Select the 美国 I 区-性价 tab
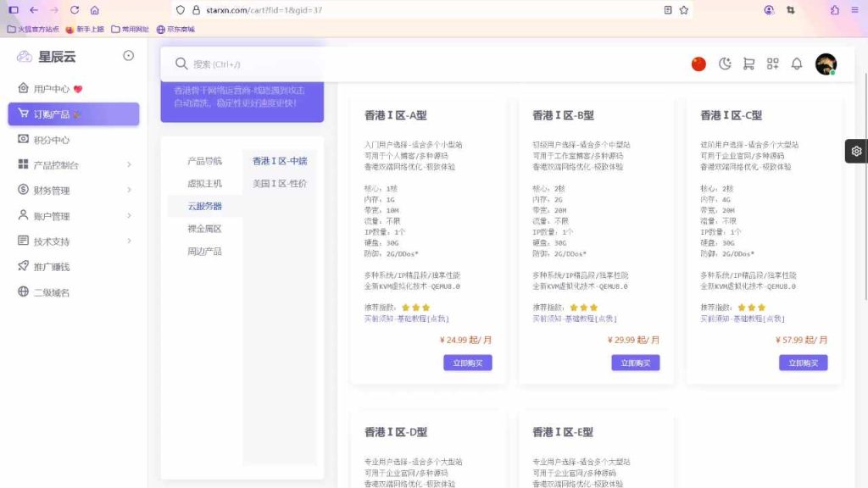 [280, 183]
